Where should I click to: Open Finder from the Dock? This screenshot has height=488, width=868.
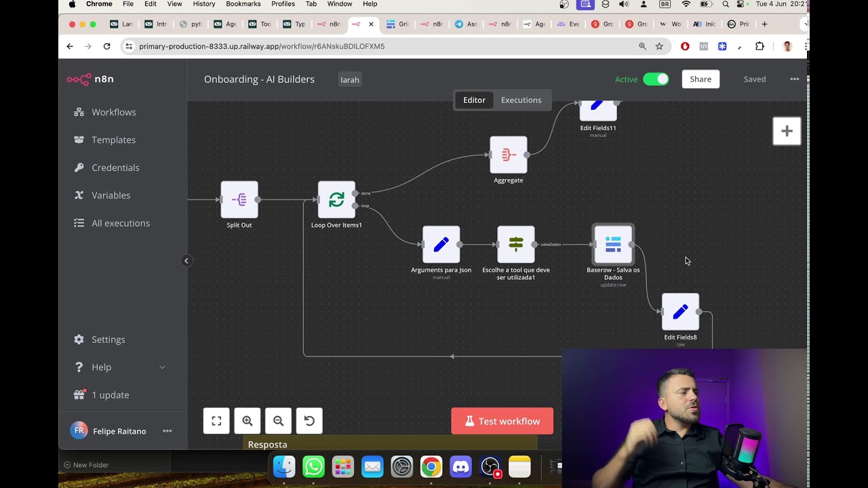[x=284, y=467]
